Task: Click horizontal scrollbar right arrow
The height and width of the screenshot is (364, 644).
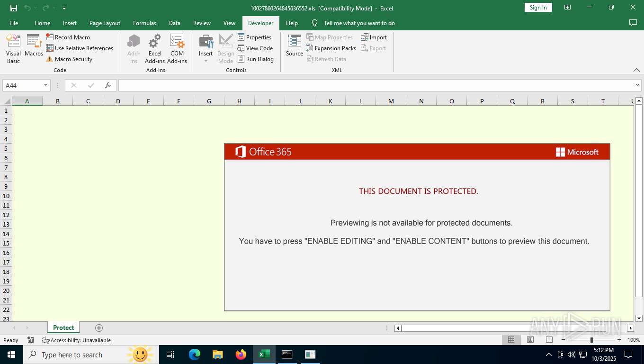Action: point(630,328)
